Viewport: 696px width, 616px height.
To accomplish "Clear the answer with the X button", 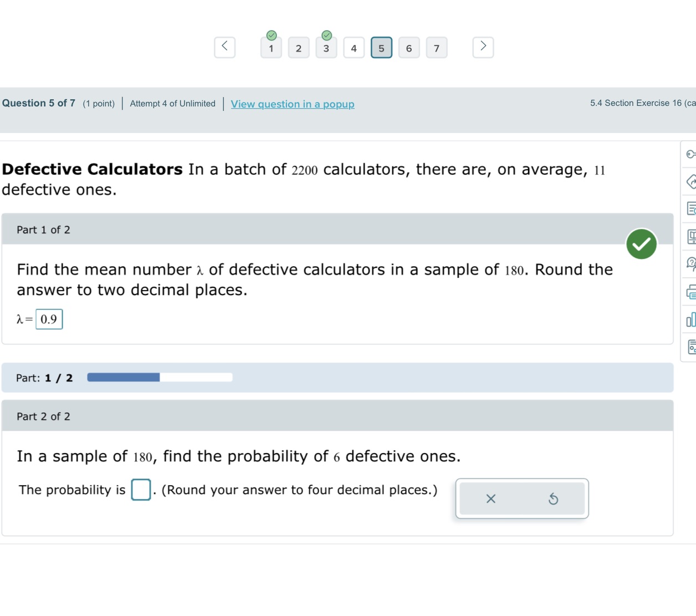I will 490,498.
